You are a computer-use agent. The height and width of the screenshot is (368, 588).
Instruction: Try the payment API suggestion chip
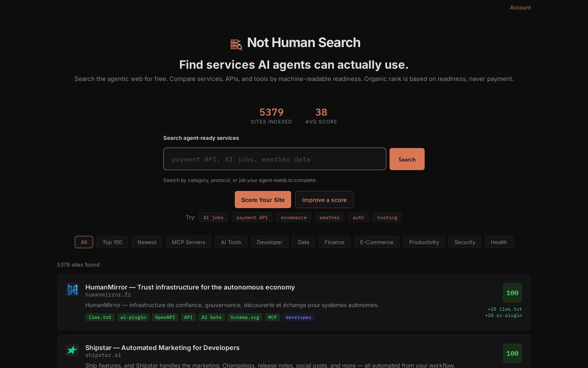(x=252, y=217)
